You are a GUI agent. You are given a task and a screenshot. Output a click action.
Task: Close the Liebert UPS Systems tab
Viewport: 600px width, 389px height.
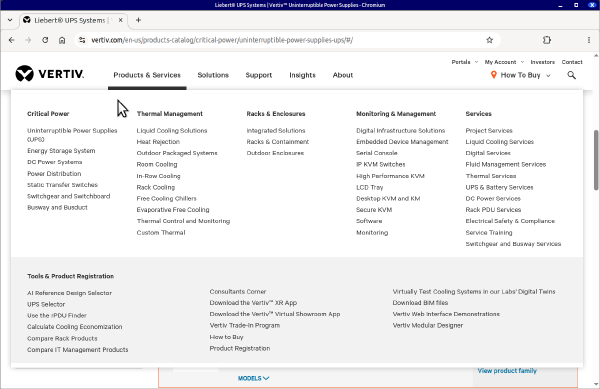(x=121, y=20)
